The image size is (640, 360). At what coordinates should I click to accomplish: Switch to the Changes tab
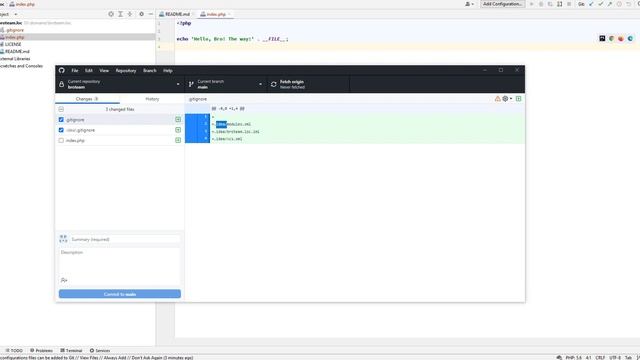pyautogui.click(x=87, y=99)
